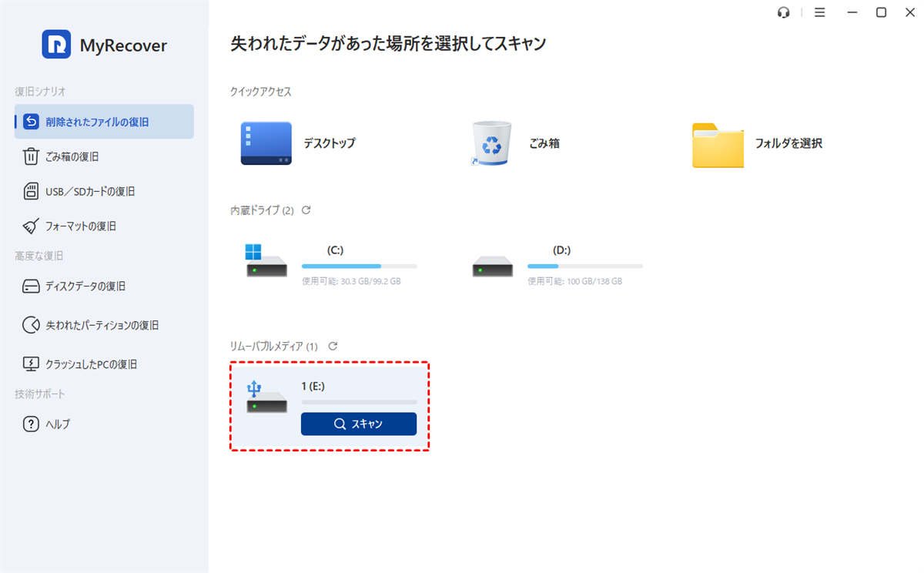Start scan with the スキャン button

tap(359, 424)
